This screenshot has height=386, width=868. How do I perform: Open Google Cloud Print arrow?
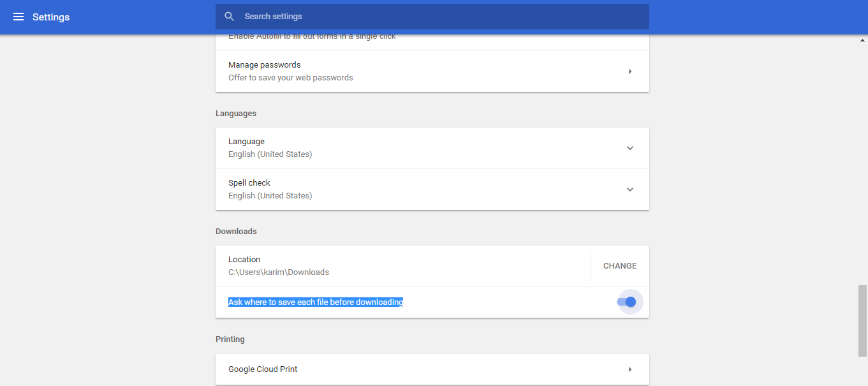(630, 369)
